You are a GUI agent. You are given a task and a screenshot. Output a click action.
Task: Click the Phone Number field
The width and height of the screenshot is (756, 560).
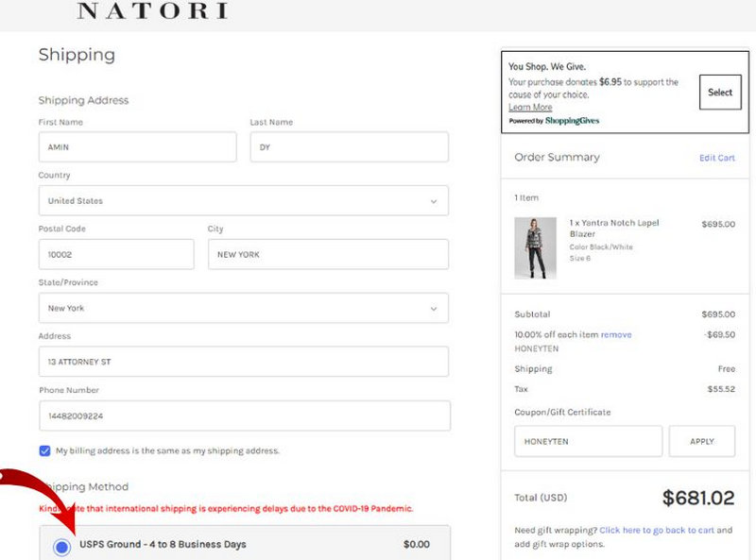[243, 416]
